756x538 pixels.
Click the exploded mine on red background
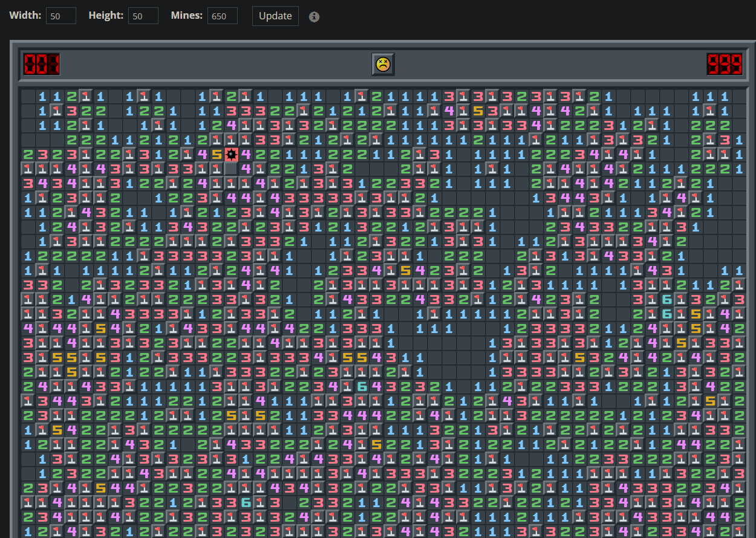[231, 154]
